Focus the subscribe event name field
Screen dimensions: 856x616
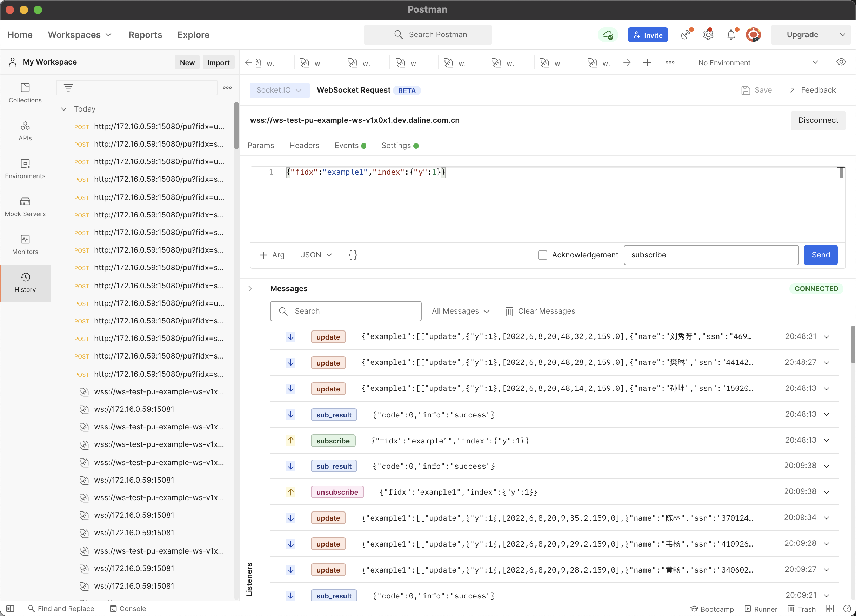[711, 255]
